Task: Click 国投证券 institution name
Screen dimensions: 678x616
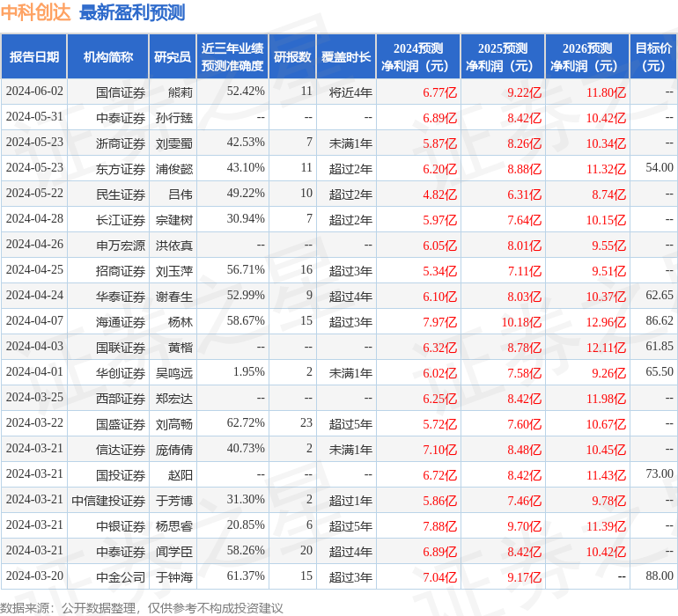Action: pos(121,475)
